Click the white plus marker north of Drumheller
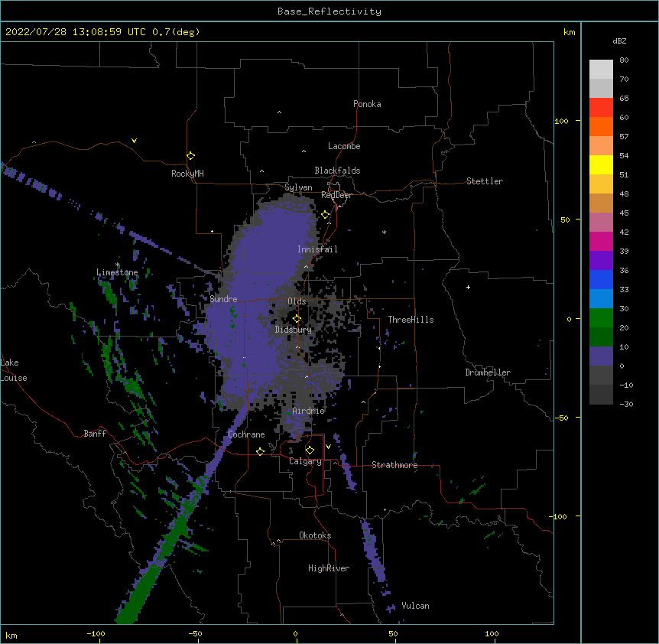This screenshot has height=644, width=659. (468, 287)
